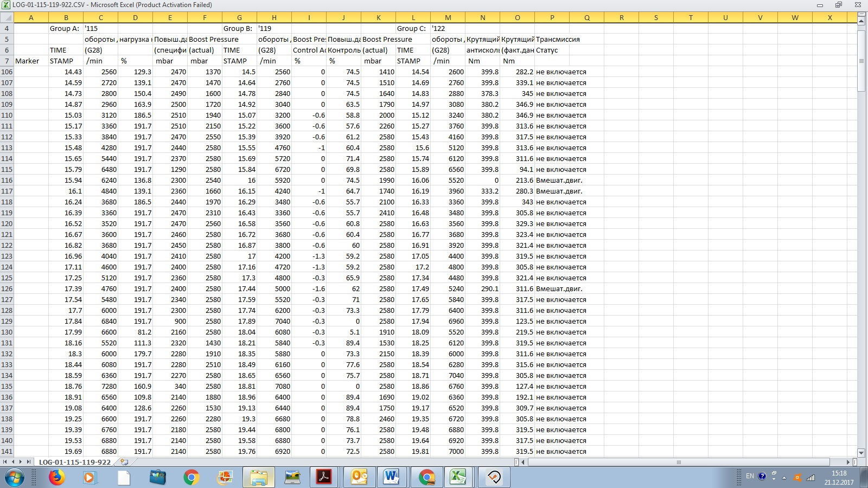This screenshot has height=488, width=868.
Task: Switch to Adobe Acrobat in taskbar
Action: click(324, 477)
